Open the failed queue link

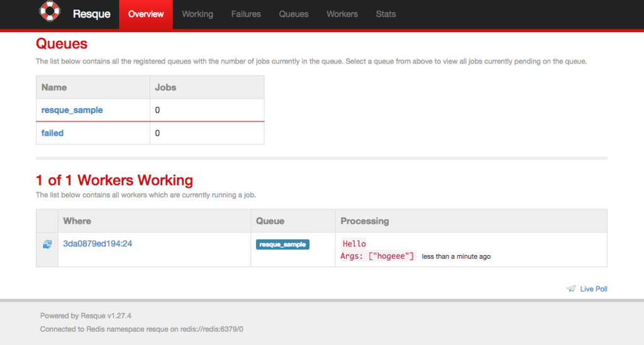[x=52, y=133]
